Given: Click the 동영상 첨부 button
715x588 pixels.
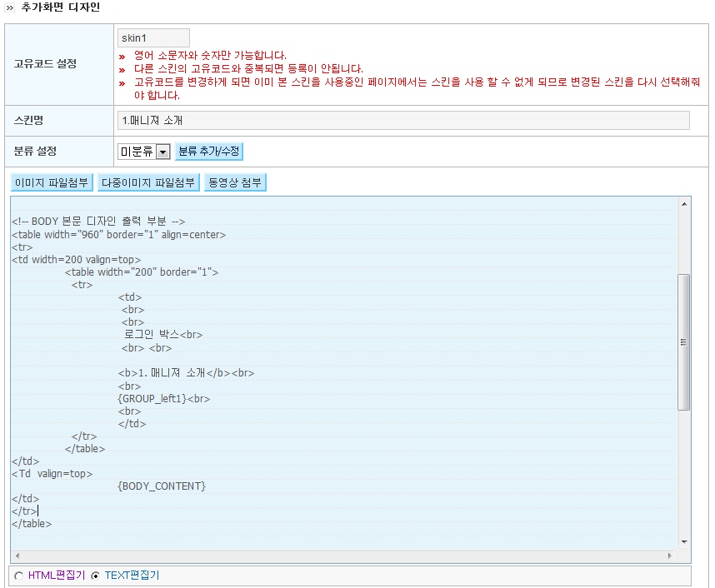Looking at the screenshot, I should [235, 182].
